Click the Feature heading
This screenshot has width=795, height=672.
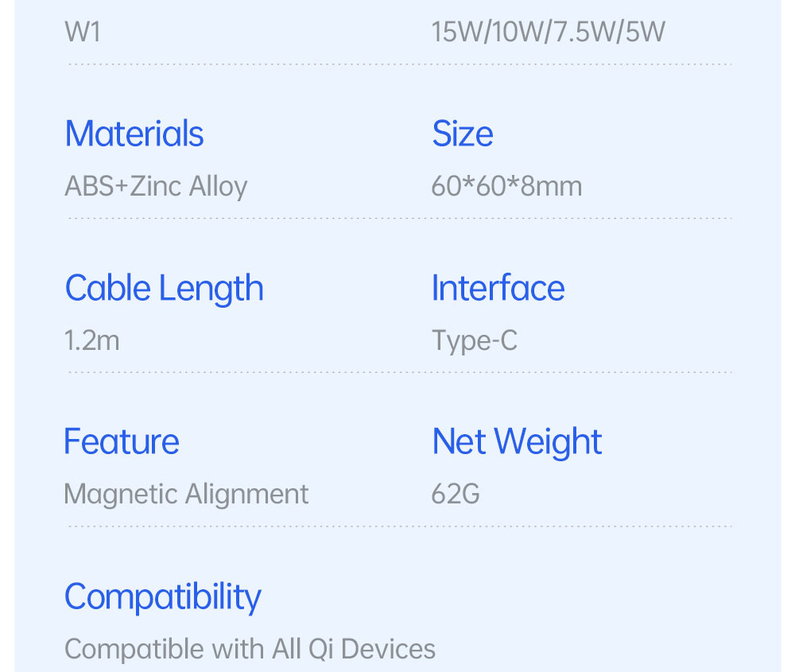[x=122, y=441]
